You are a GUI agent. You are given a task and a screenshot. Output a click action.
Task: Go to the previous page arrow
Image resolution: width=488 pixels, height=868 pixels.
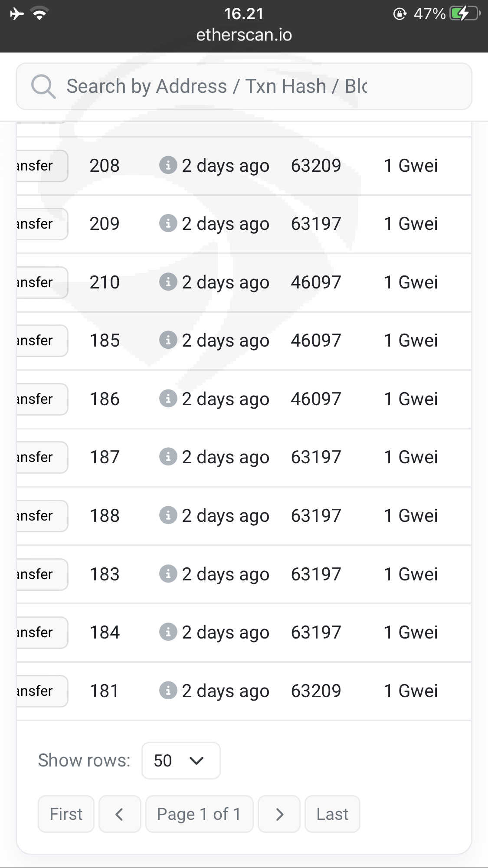[120, 814]
